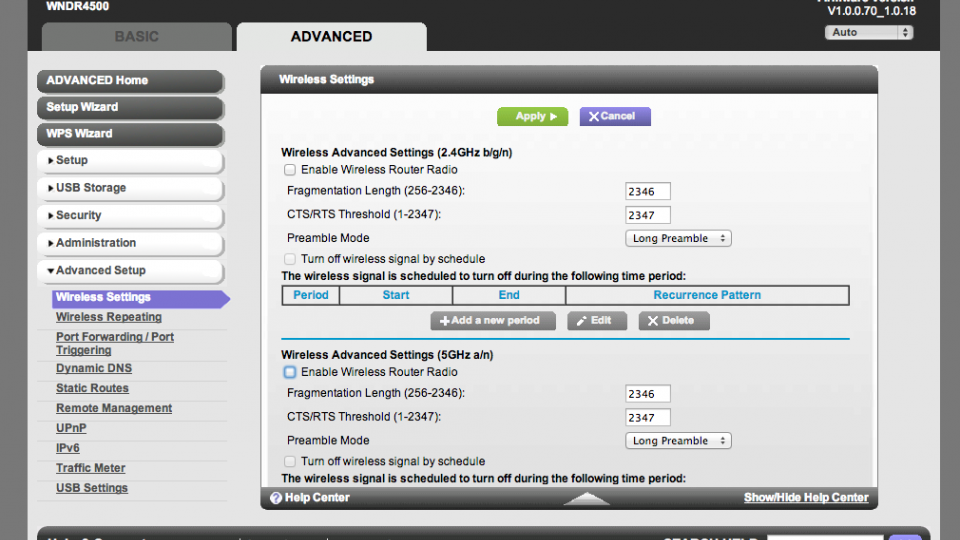Click the green Apply button

[533, 116]
